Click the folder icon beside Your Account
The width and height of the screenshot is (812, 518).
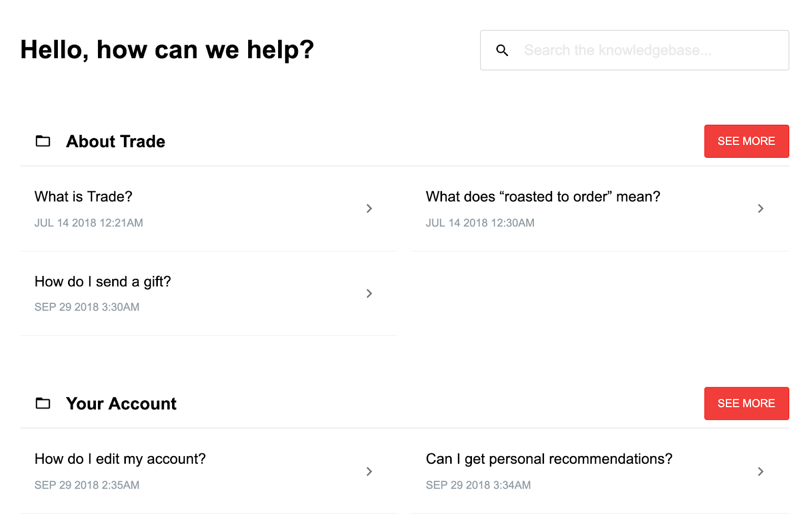(x=43, y=403)
